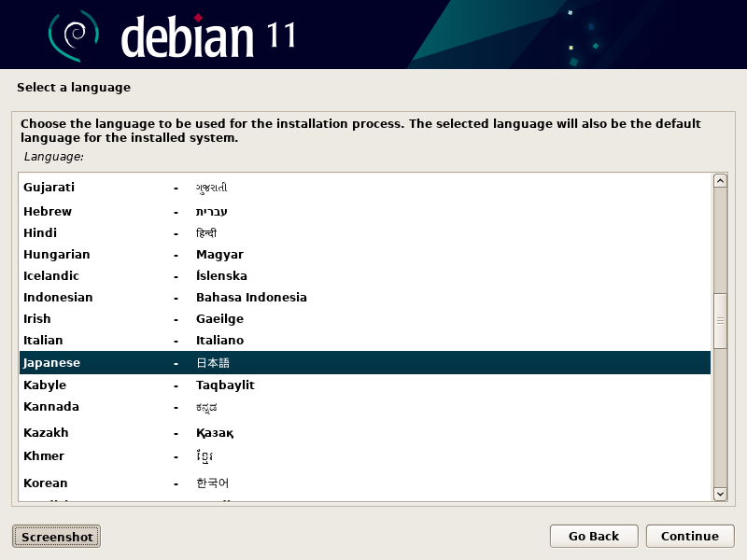This screenshot has height=560, width=747.
Task: Pick Italian - Italiano
Action: point(365,340)
